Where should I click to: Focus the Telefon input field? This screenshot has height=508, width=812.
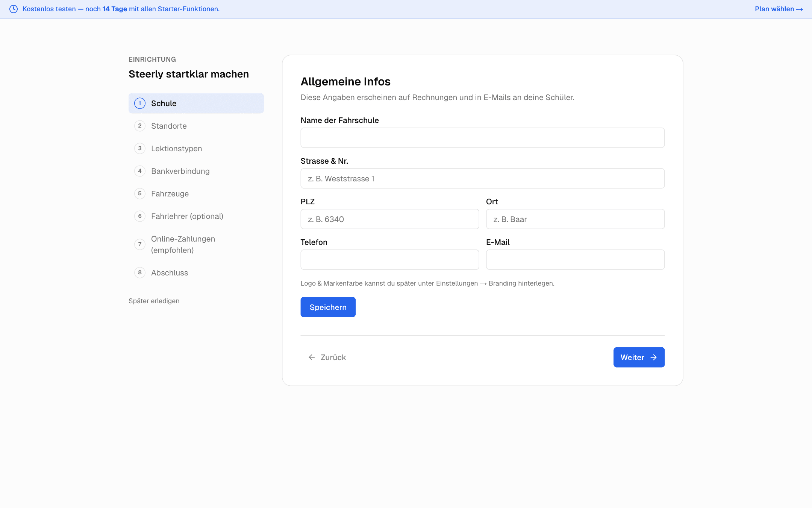(390, 260)
